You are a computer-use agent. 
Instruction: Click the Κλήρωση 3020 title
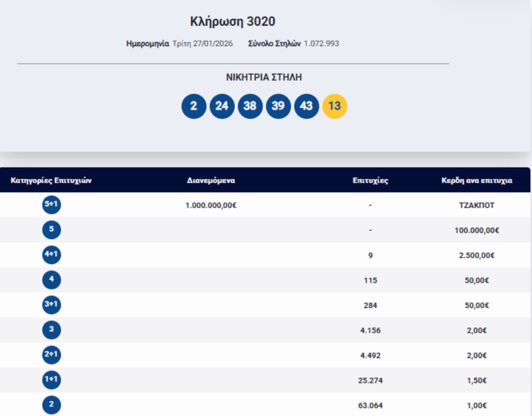pyautogui.click(x=233, y=21)
